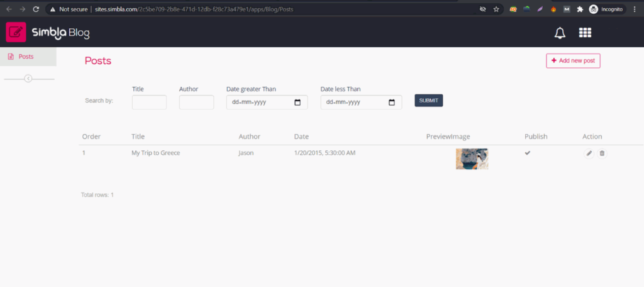Open the Posts sidebar item
Screen dimensions: 644x287
point(28,57)
